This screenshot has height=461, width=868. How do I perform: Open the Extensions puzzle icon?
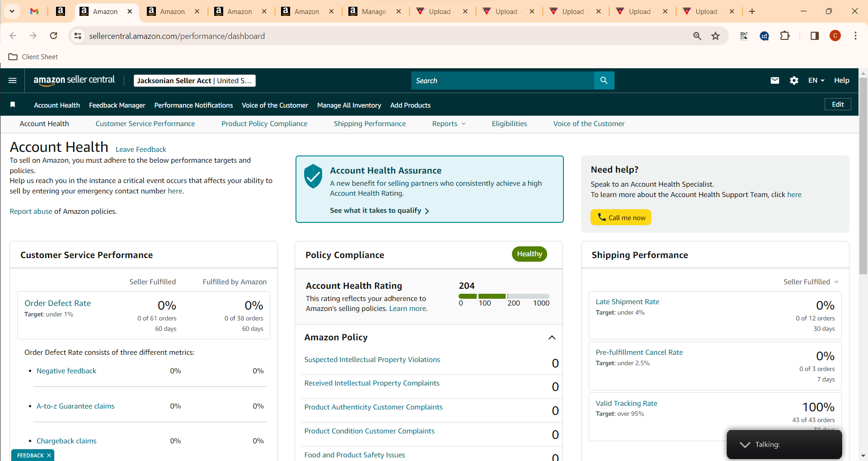pos(785,36)
